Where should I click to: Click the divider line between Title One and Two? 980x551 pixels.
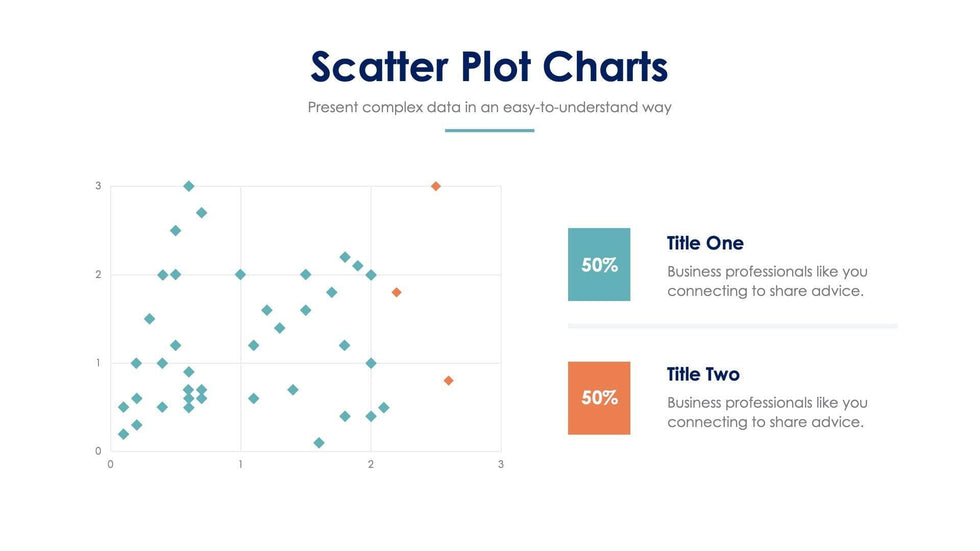pyautogui.click(x=732, y=326)
